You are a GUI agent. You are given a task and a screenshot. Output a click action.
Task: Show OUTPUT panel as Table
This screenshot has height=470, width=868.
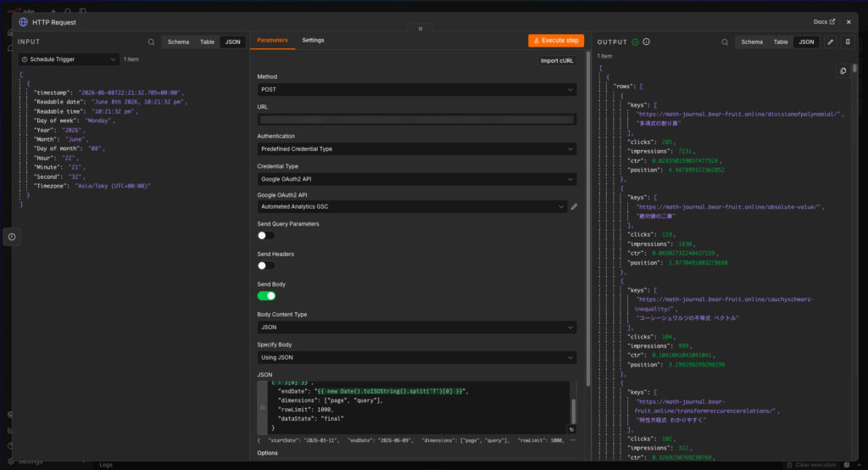[x=781, y=42]
